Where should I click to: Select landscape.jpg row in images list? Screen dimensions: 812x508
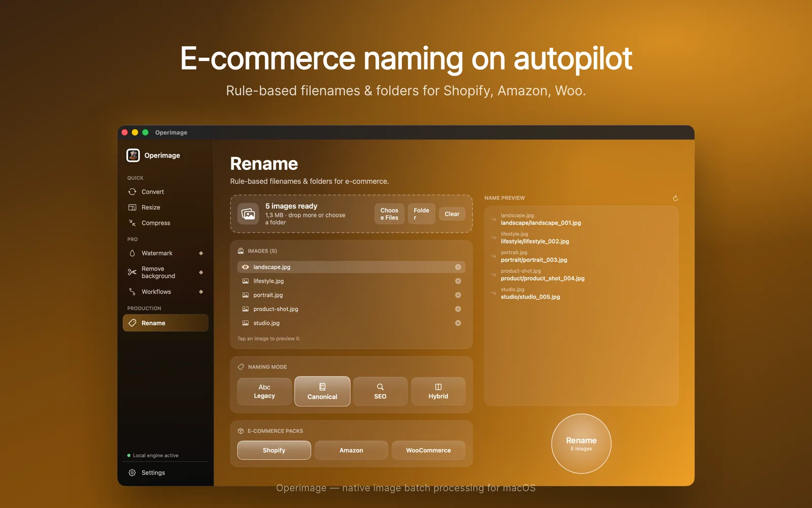coord(351,267)
